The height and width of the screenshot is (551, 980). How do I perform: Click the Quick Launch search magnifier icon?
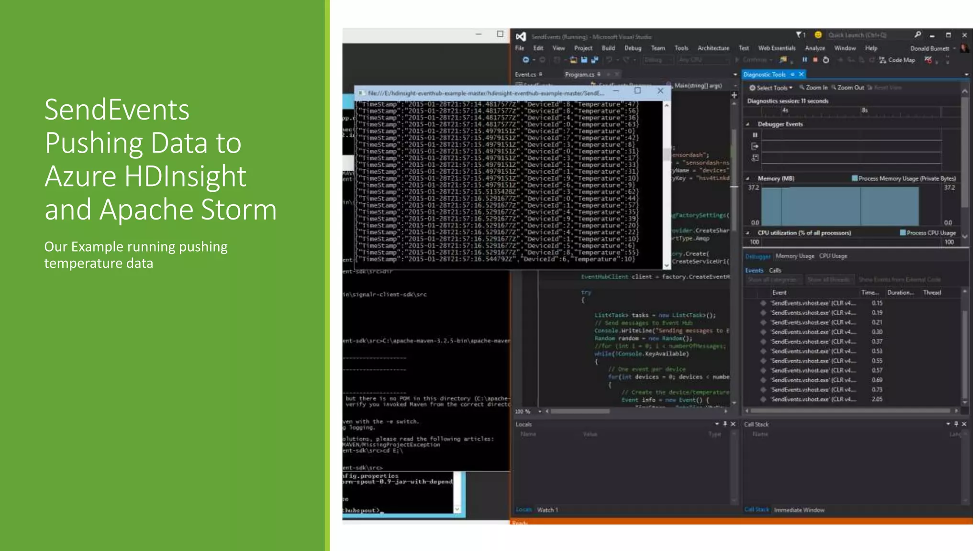coord(917,35)
